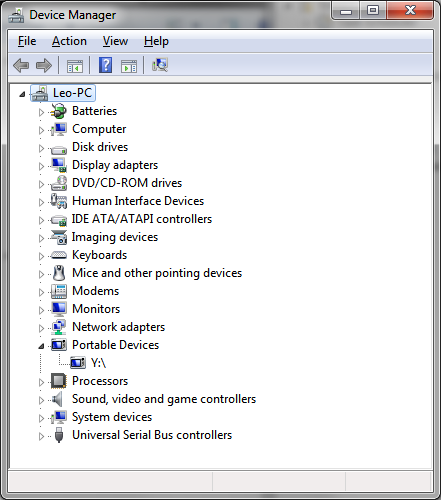
Task: Select the Universal Serial Bus plug icon
Action: pyautogui.click(x=59, y=435)
